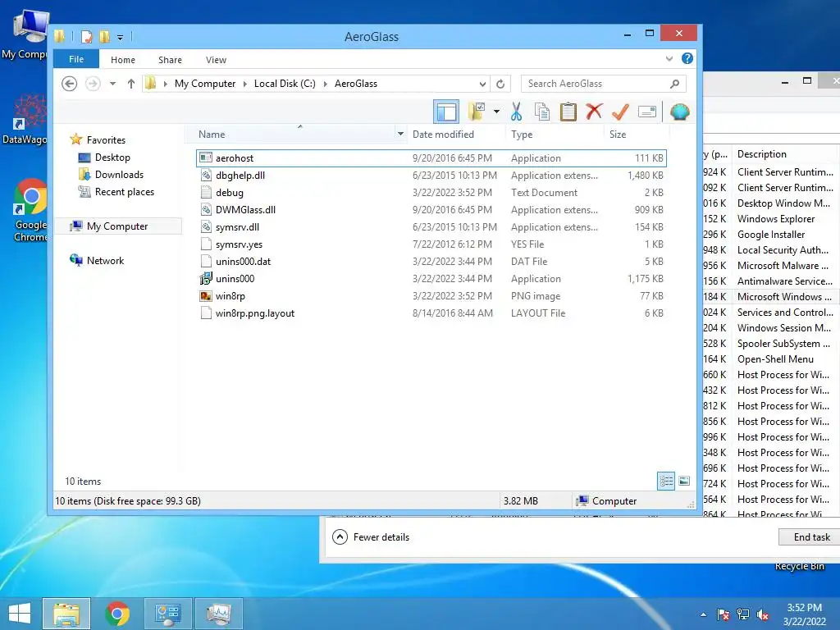Show hidden tray icons arrow
This screenshot has width=840, height=630.
pos(703,614)
